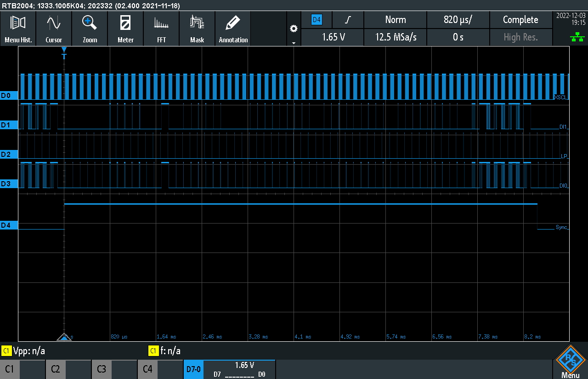588x379 pixels.
Task: Click the DI0 signal name label
Action: pyautogui.click(x=564, y=185)
